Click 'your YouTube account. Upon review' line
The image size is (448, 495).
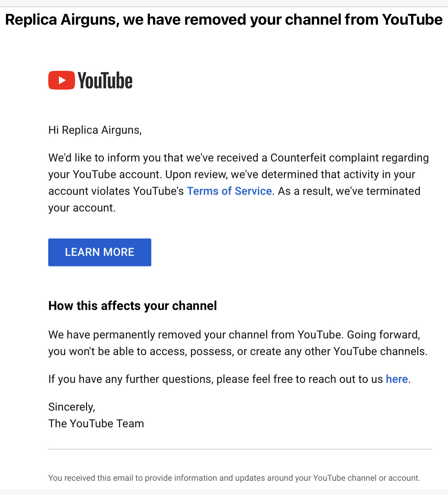pyautogui.click(x=232, y=174)
